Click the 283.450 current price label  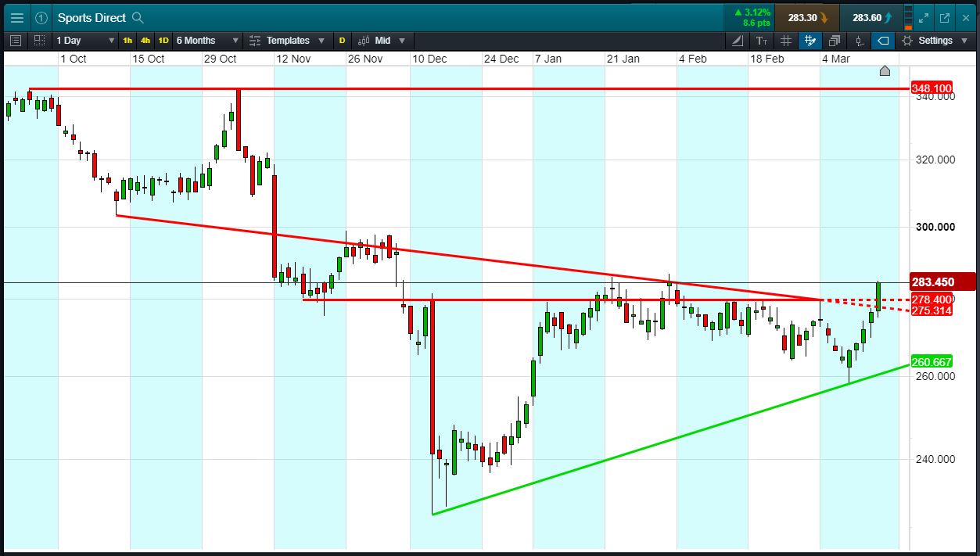tap(943, 282)
